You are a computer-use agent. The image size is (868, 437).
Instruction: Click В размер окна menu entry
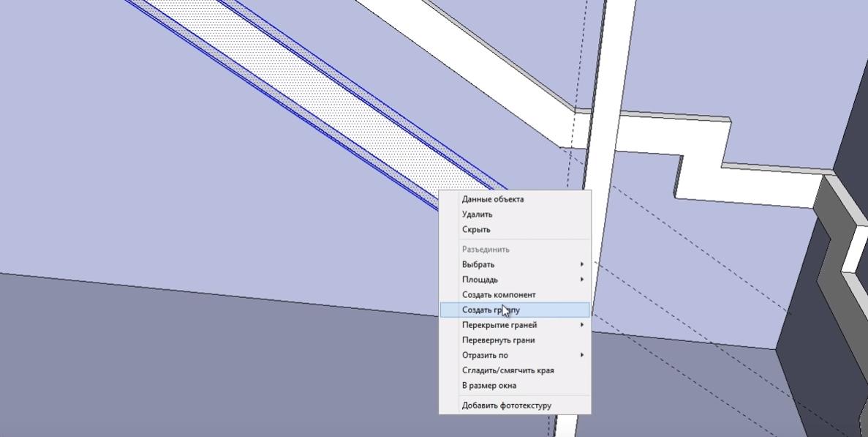click(488, 386)
